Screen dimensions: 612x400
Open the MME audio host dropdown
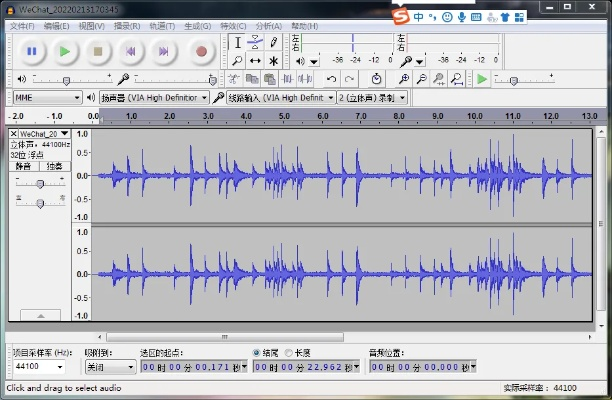pyautogui.click(x=46, y=98)
